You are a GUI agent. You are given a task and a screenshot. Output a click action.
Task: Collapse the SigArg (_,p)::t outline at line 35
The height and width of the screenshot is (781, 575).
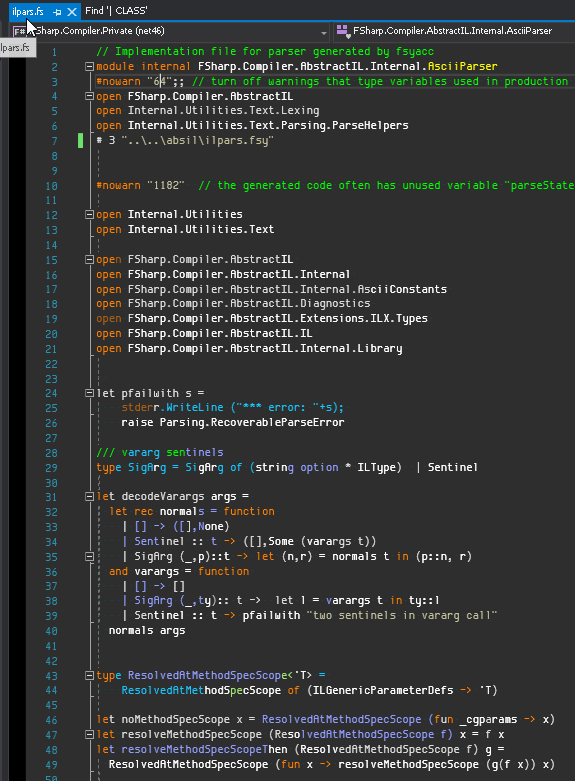pos(89,556)
